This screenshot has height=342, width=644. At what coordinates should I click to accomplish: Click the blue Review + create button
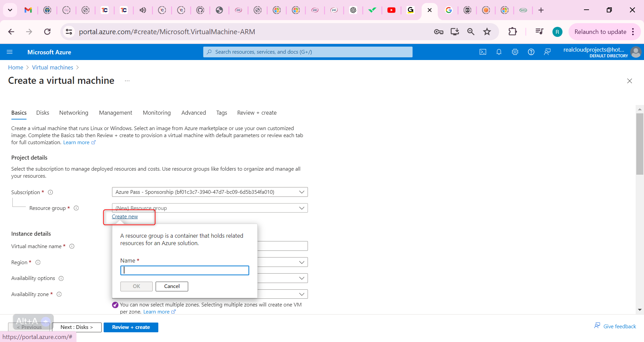tap(131, 327)
